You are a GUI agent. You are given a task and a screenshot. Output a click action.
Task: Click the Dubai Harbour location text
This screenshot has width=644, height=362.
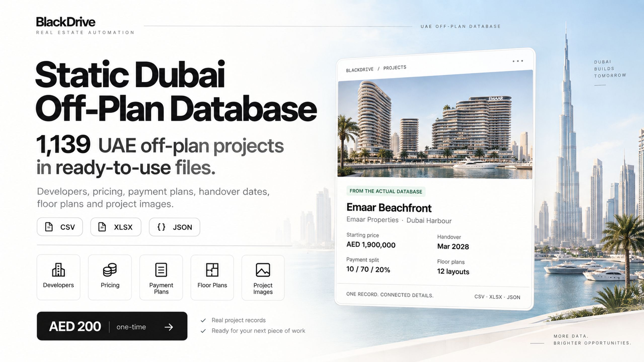429,221
